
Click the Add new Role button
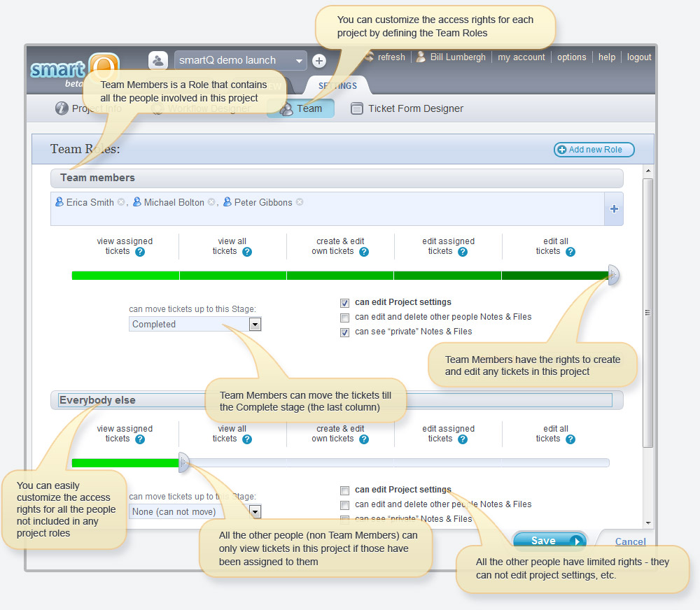click(x=594, y=150)
